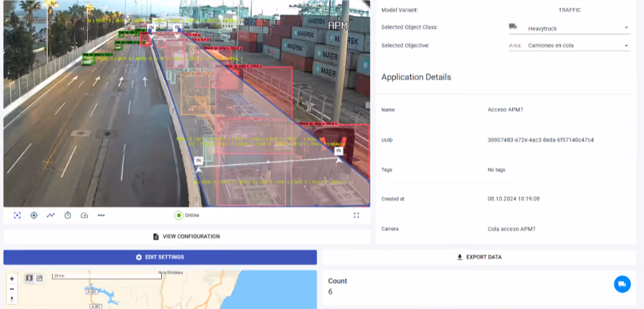The width and height of the screenshot is (644, 309).
Task: Click the truck icon beside Heavytruck
Action: pyautogui.click(x=513, y=26)
